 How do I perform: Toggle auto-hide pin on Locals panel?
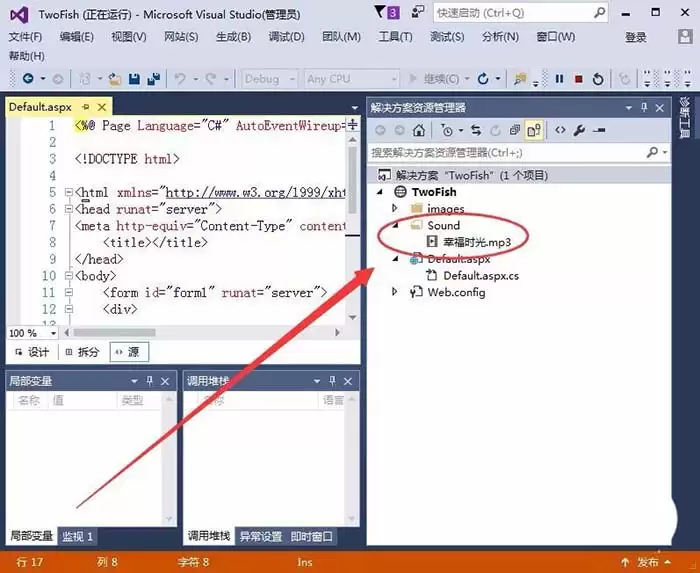(x=150, y=381)
